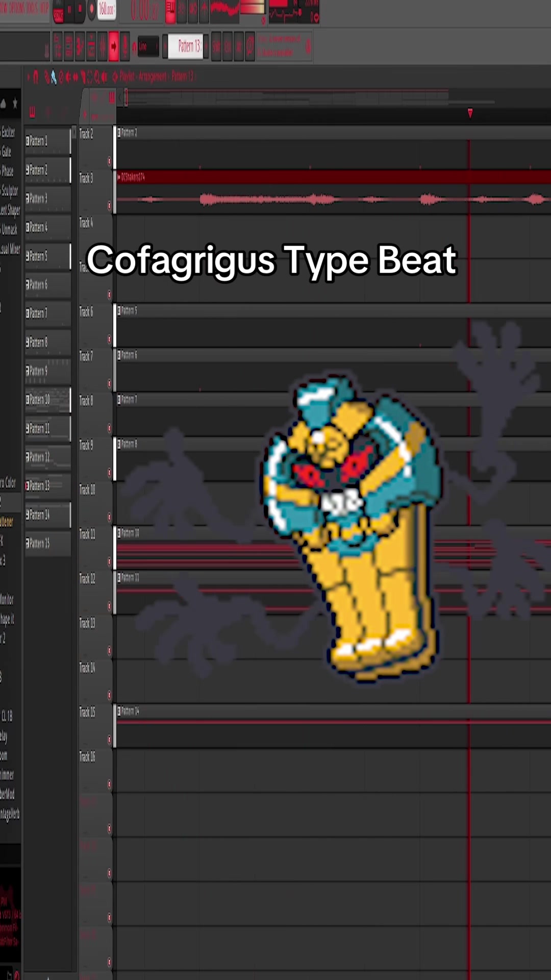Click the red patterns filter icon in picker panel
The width and height of the screenshot is (551, 980).
click(x=32, y=112)
